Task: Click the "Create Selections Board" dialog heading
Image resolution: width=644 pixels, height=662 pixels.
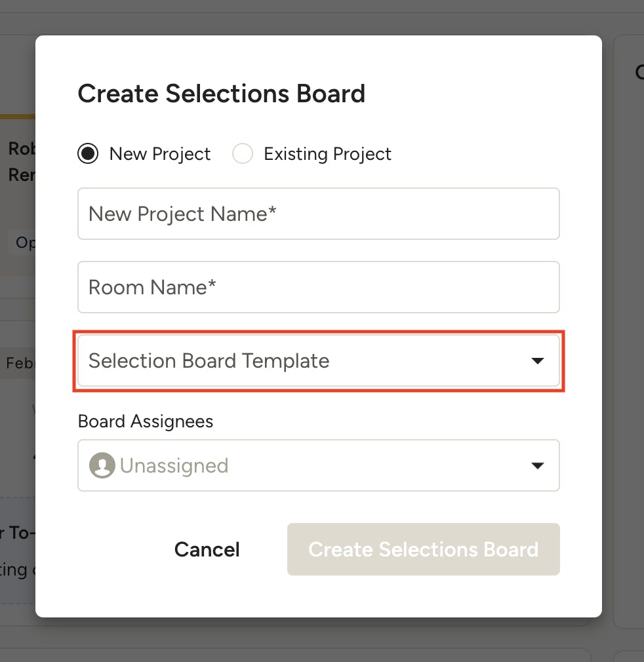Action: tap(221, 94)
